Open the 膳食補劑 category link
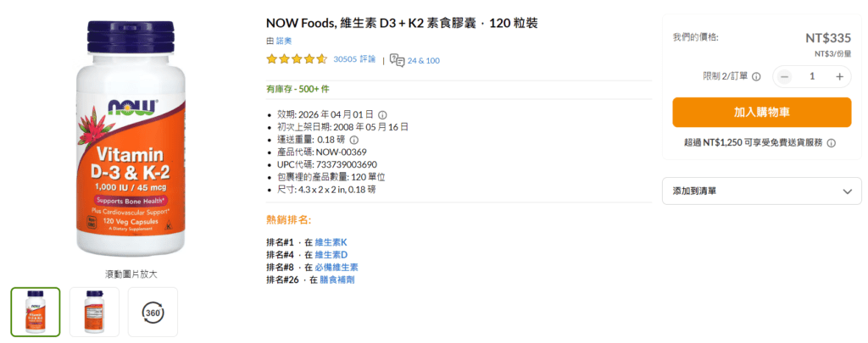This screenshot has width=868, height=343. coord(337,279)
